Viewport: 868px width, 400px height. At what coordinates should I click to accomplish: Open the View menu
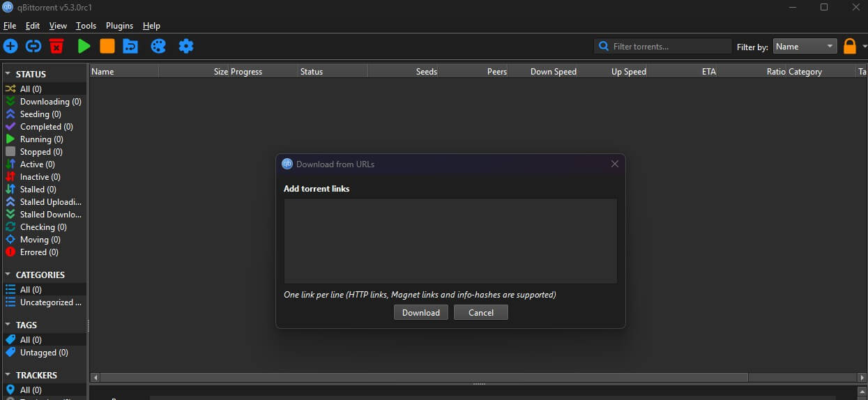[59, 26]
